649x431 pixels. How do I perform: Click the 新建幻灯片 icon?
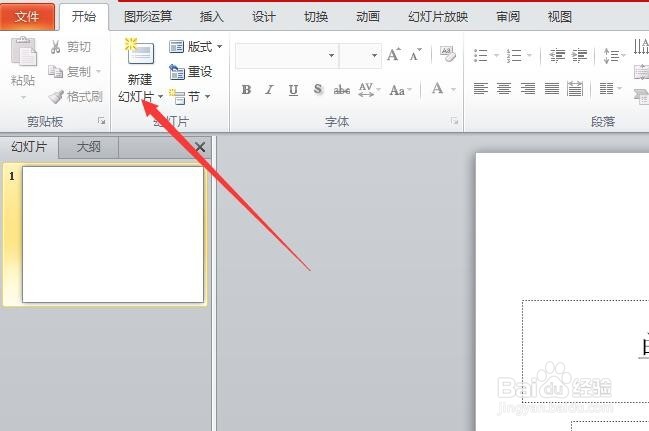[x=139, y=52]
